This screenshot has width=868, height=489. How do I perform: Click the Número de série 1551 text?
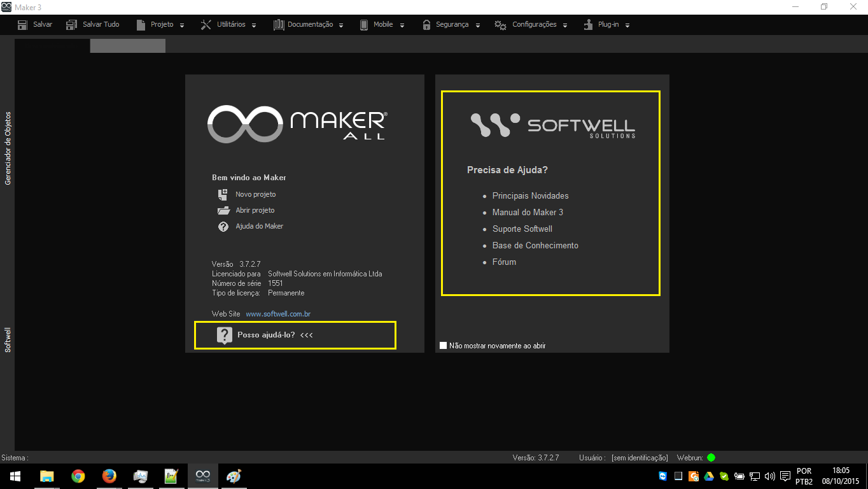coord(248,283)
